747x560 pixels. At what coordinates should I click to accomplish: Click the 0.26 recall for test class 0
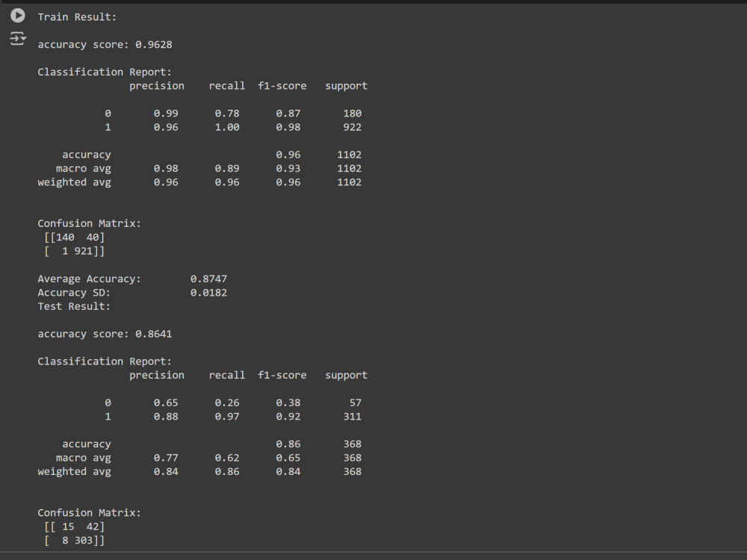point(227,403)
